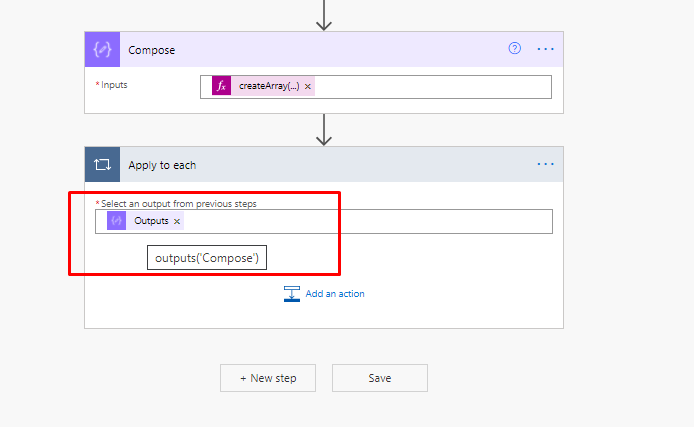Click the + New step button
Screen dimensions: 694x427
tap(268, 378)
